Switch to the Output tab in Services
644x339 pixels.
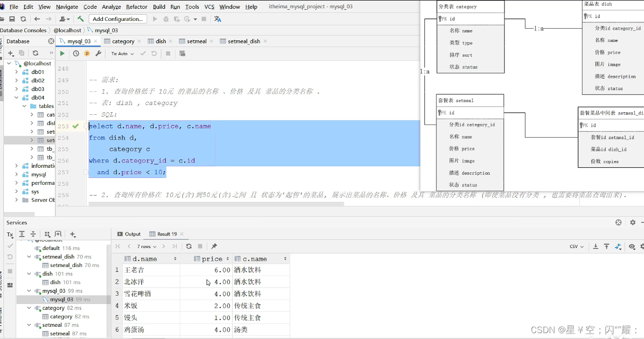click(128, 234)
